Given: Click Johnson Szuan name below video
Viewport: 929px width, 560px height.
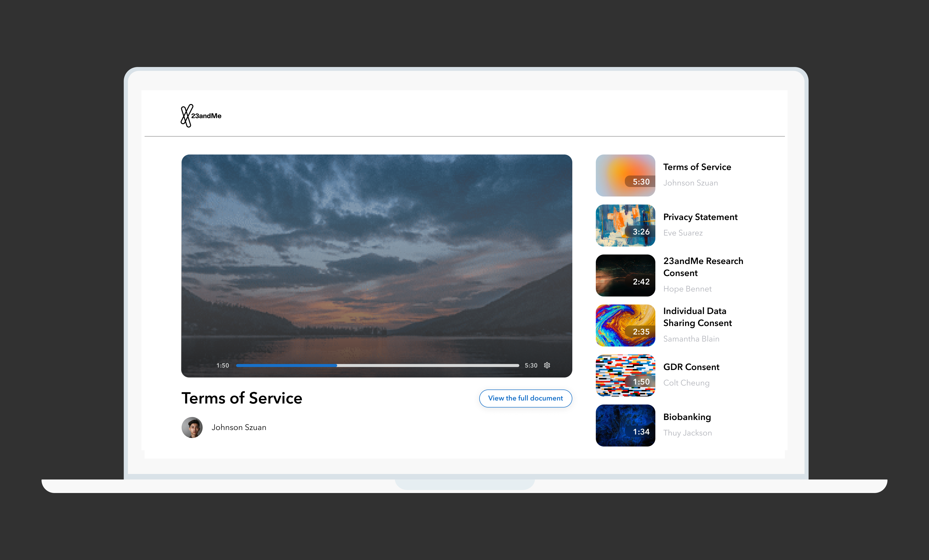Looking at the screenshot, I should click(x=239, y=427).
